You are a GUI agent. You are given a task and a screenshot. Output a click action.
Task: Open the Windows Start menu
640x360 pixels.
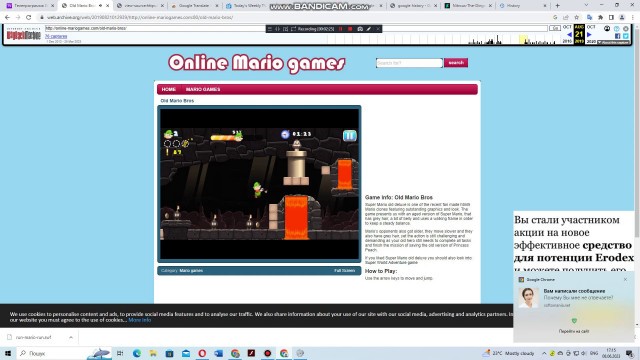click(8, 353)
